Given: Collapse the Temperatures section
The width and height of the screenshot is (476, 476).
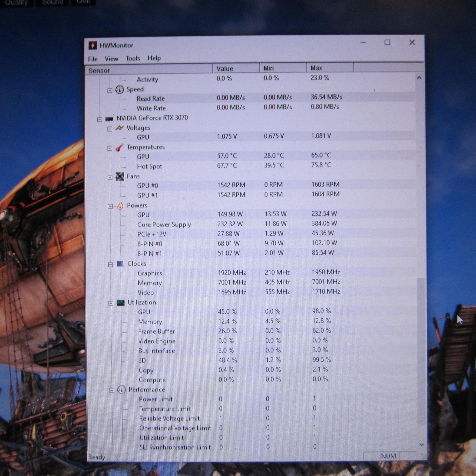Looking at the screenshot, I should click(110, 149).
